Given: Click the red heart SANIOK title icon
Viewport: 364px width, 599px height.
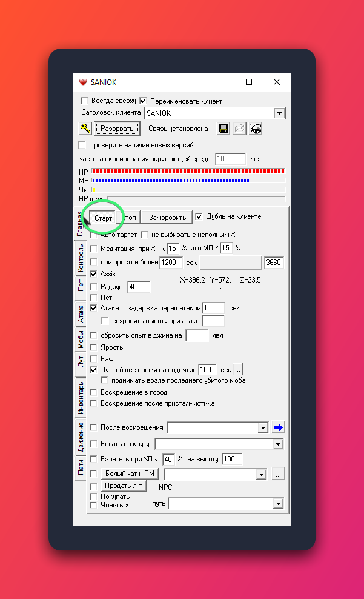Looking at the screenshot, I should coord(84,82).
